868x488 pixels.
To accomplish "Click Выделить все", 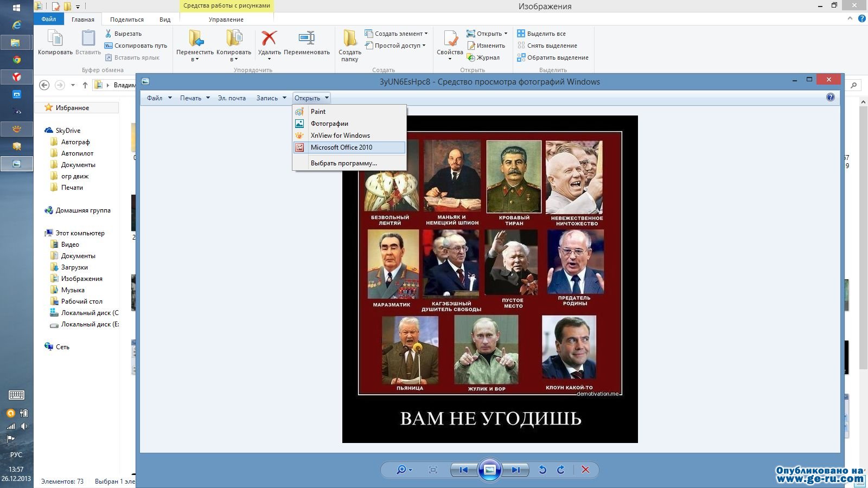I will (x=541, y=34).
